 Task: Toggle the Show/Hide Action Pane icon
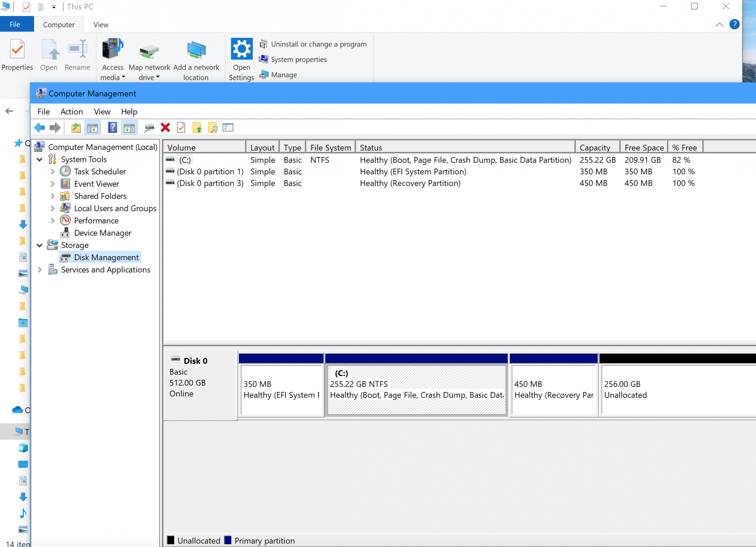coord(129,127)
